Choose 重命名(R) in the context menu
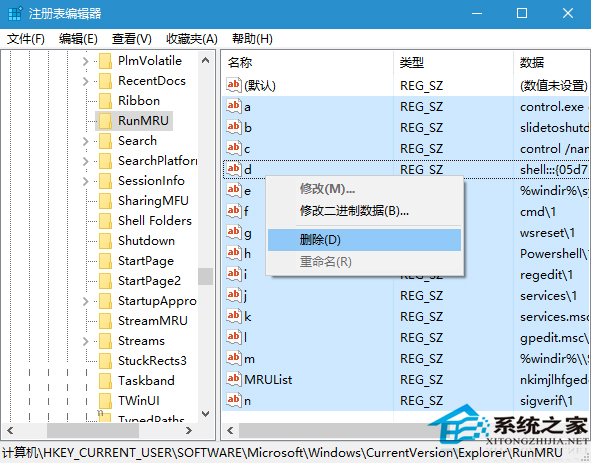The width and height of the screenshot is (591, 463). [364, 261]
